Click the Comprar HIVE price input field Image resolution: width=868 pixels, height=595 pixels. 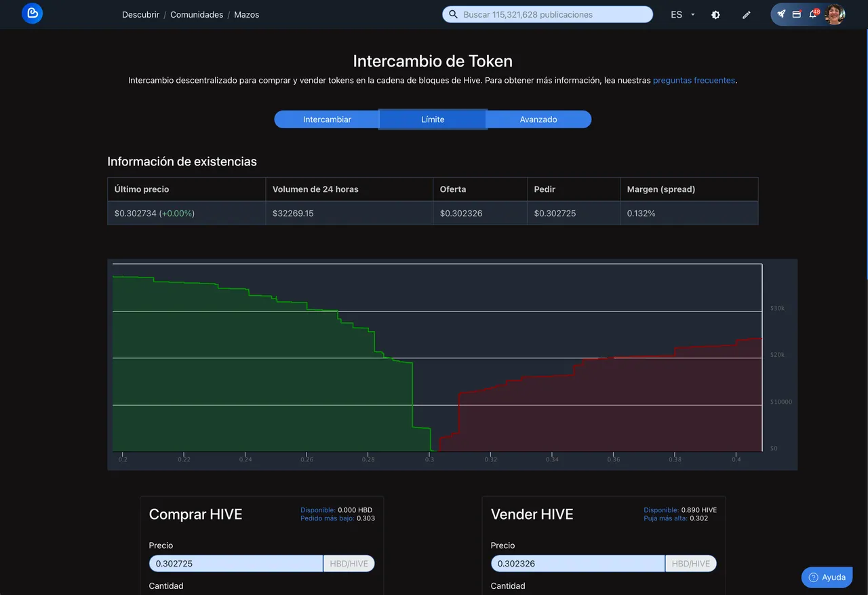[x=236, y=564]
